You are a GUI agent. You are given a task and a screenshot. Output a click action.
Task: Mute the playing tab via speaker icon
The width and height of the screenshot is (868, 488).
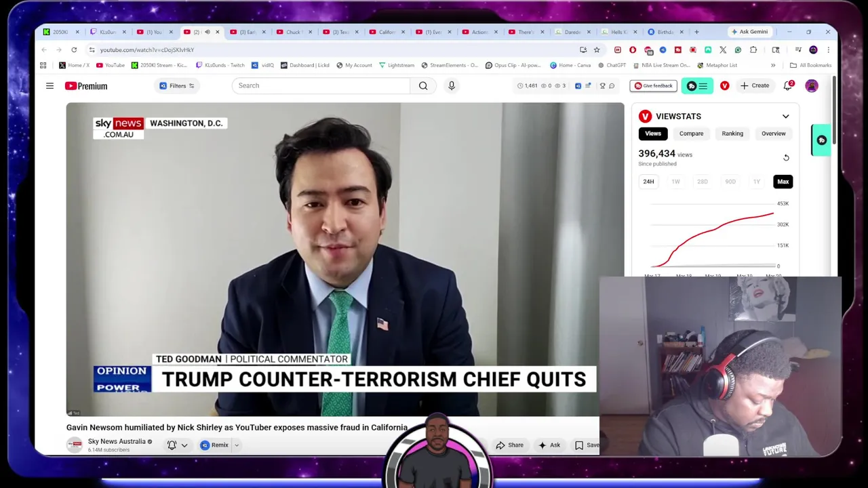(208, 32)
